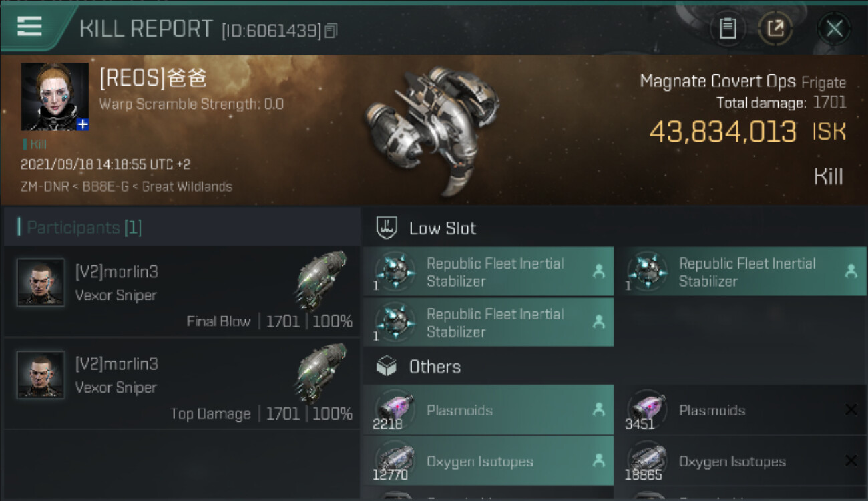Click the Low Slot section header
The image size is (868, 501).
[443, 228]
